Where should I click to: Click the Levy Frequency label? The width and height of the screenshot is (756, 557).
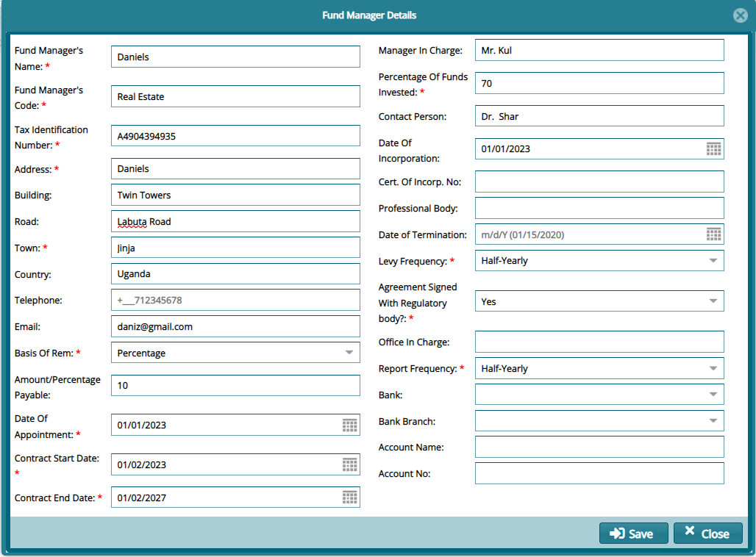[413, 261]
